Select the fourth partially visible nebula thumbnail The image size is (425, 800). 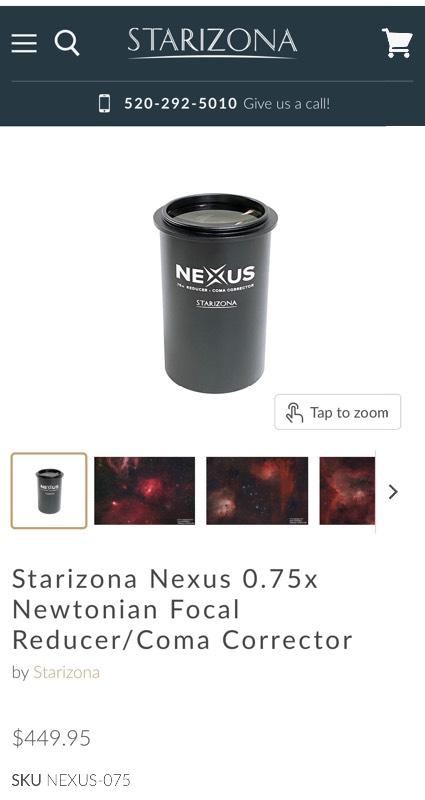click(x=347, y=491)
